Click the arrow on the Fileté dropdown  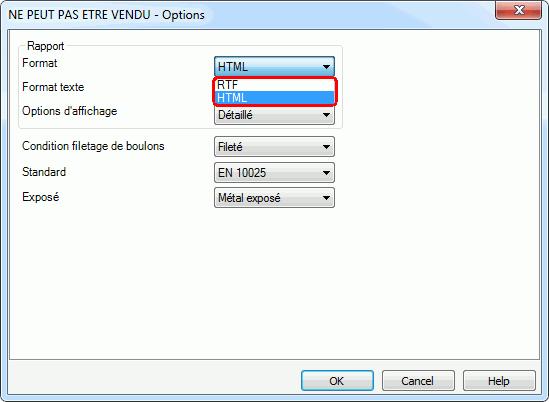tap(326, 147)
